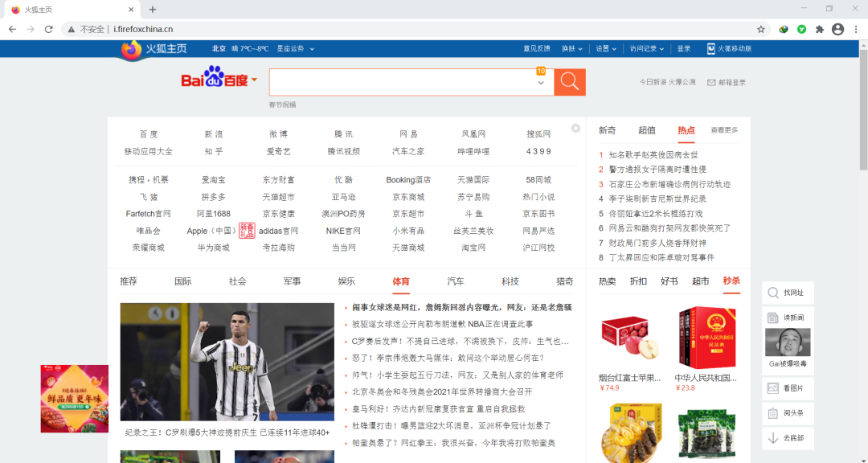Open the 华为商城 link
This screenshot has width=868, height=463.
(x=214, y=248)
